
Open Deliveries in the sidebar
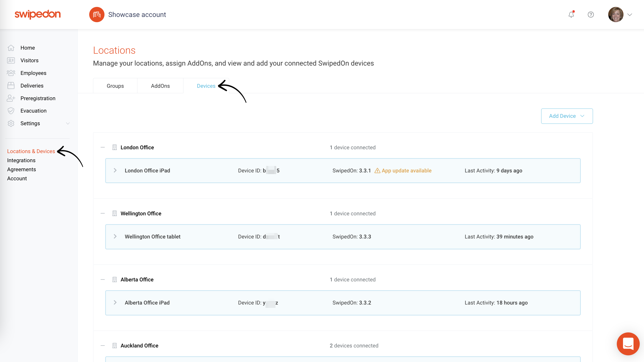32,86
